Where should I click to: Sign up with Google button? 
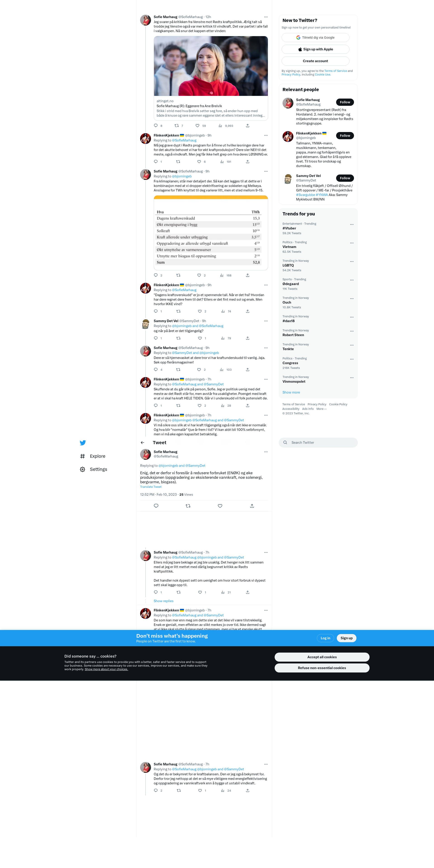[315, 37]
